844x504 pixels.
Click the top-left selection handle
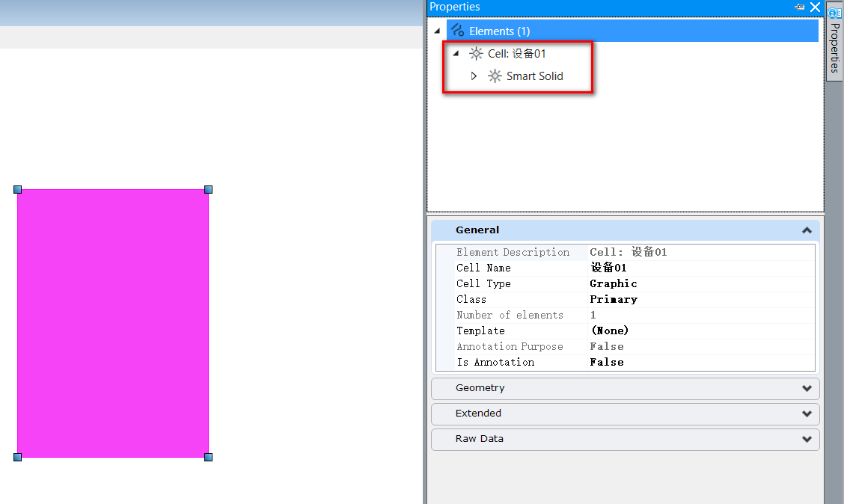[18, 189]
